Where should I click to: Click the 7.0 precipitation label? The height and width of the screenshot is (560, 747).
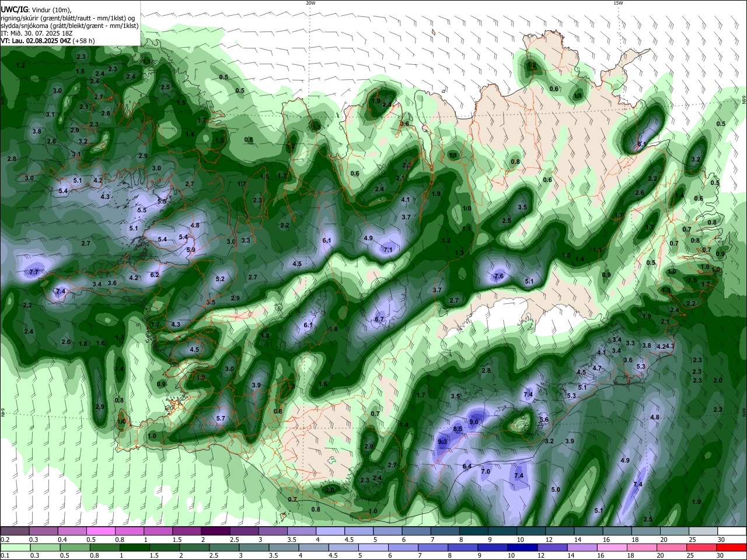[x=486, y=471]
